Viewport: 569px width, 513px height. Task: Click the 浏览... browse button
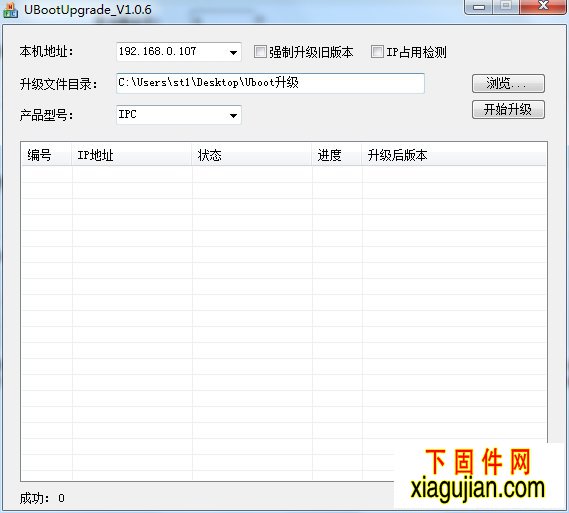pyautogui.click(x=508, y=83)
